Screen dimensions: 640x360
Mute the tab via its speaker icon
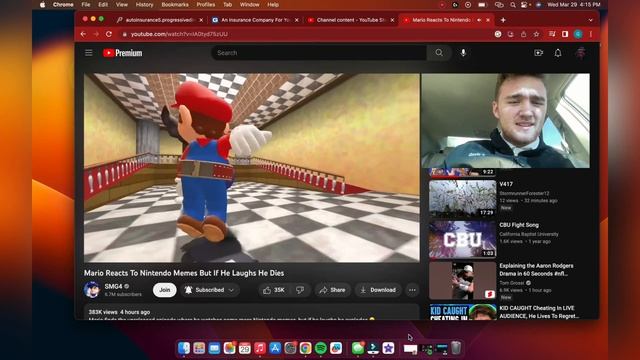click(479, 20)
